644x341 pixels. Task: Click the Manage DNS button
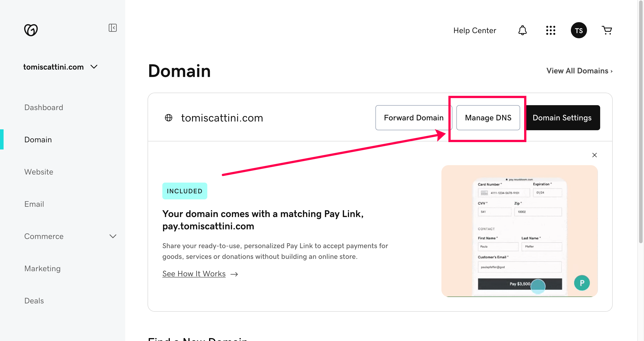point(488,118)
